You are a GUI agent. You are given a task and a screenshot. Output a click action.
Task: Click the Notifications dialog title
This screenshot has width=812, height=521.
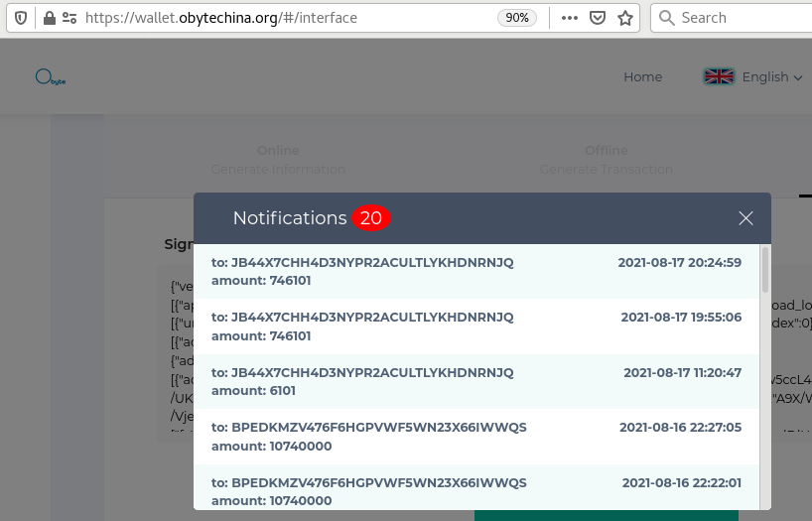pyautogui.click(x=290, y=218)
